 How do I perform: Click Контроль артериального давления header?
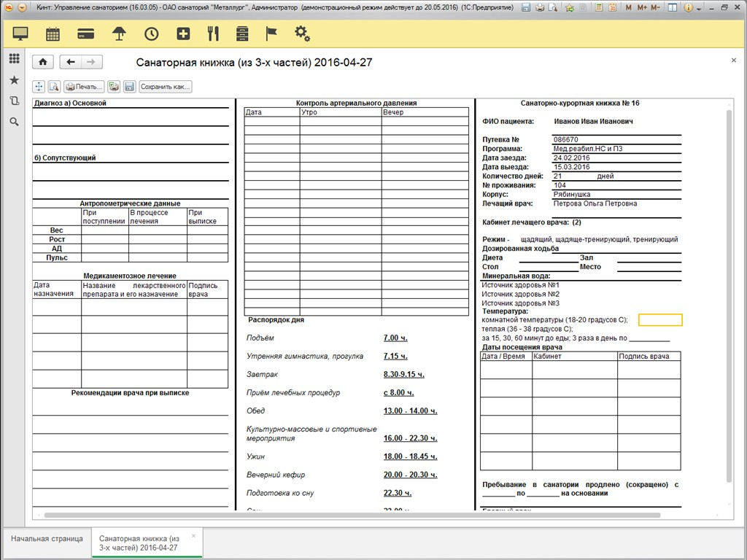356,103
